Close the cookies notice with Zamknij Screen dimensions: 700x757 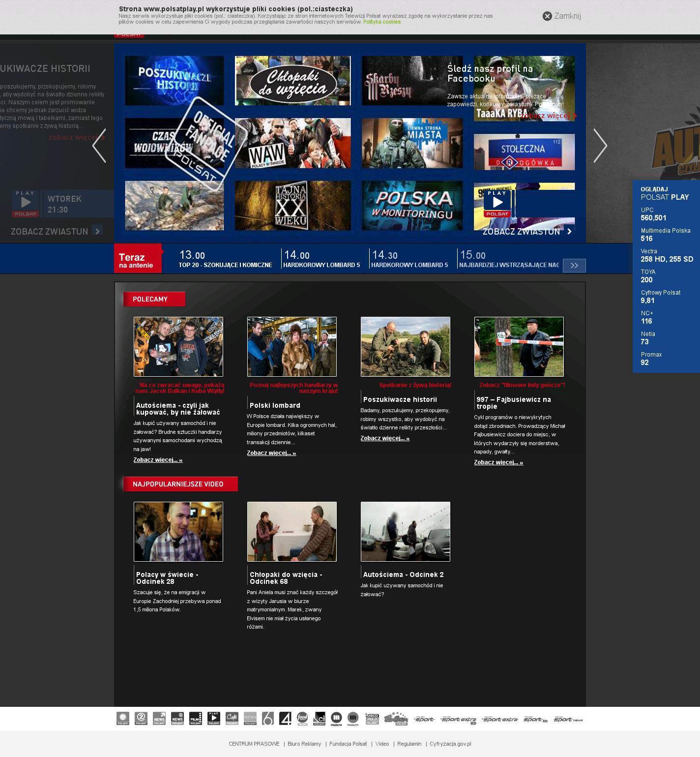561,16
